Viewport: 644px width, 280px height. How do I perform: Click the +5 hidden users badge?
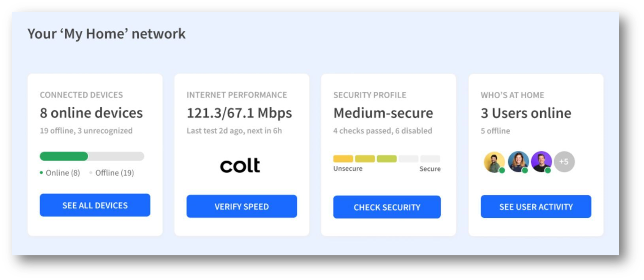[x=565, y=161]
